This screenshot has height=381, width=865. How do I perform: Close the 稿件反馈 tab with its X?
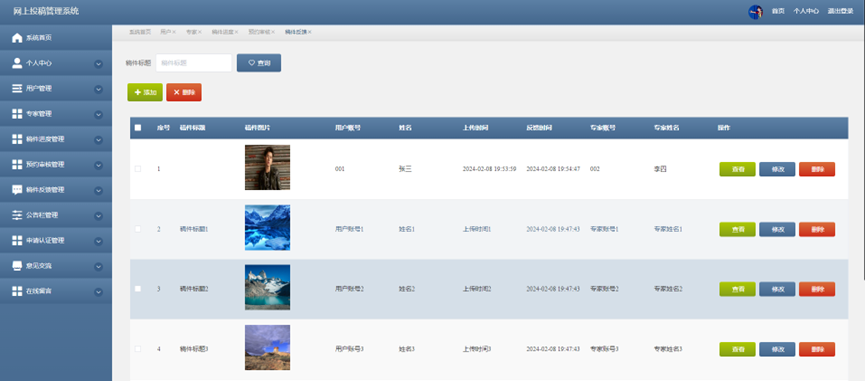click(309, 32)
